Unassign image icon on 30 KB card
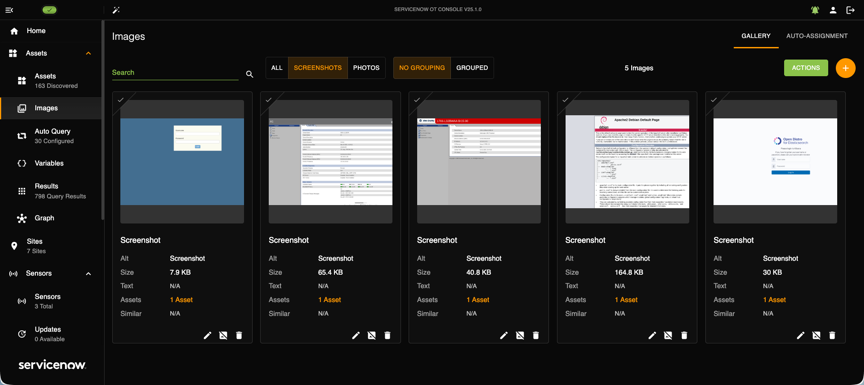Screen dimensions: 864x385 click(816, 335)
